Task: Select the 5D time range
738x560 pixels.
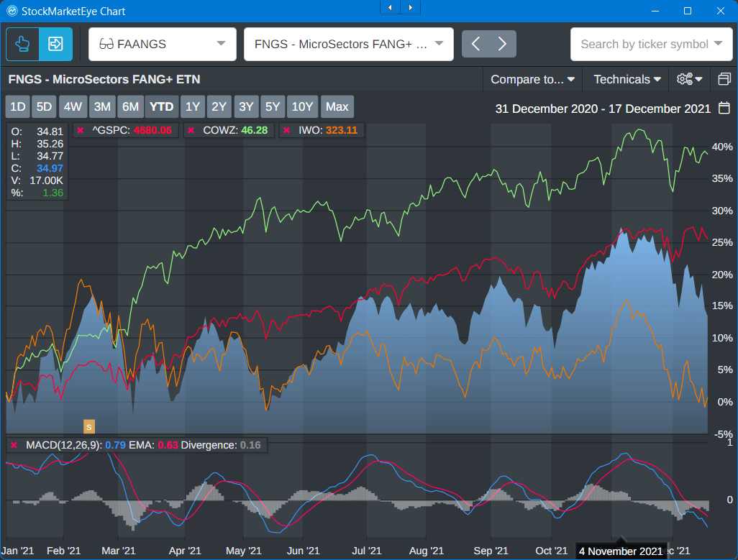Action: [45, 106]
